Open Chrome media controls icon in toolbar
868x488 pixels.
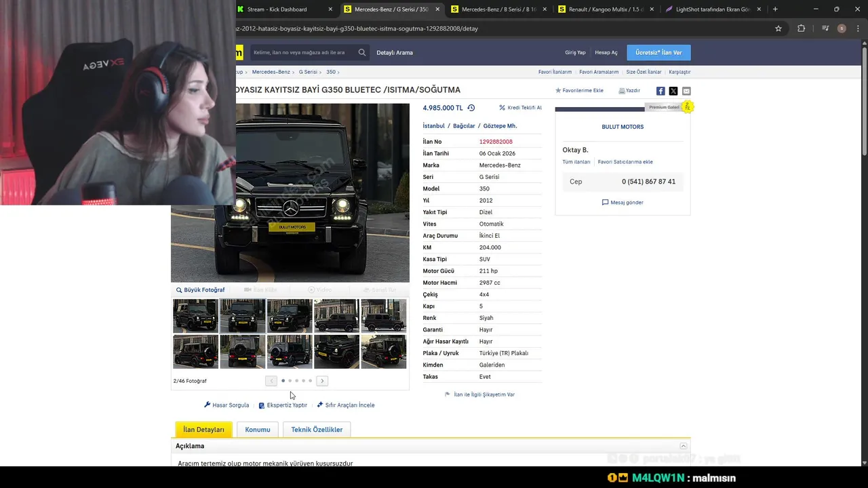pyautogui.click(x=825, y=28)
